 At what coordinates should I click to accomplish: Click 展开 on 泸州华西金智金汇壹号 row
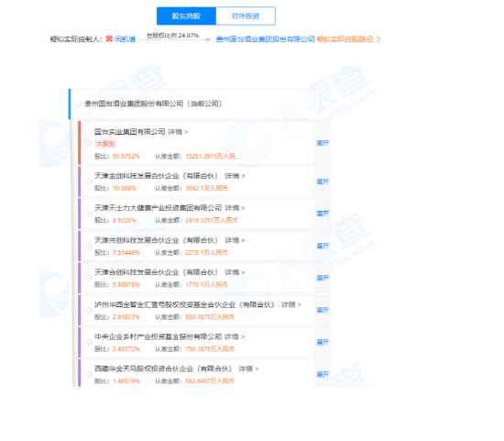[x=323, y=310]
